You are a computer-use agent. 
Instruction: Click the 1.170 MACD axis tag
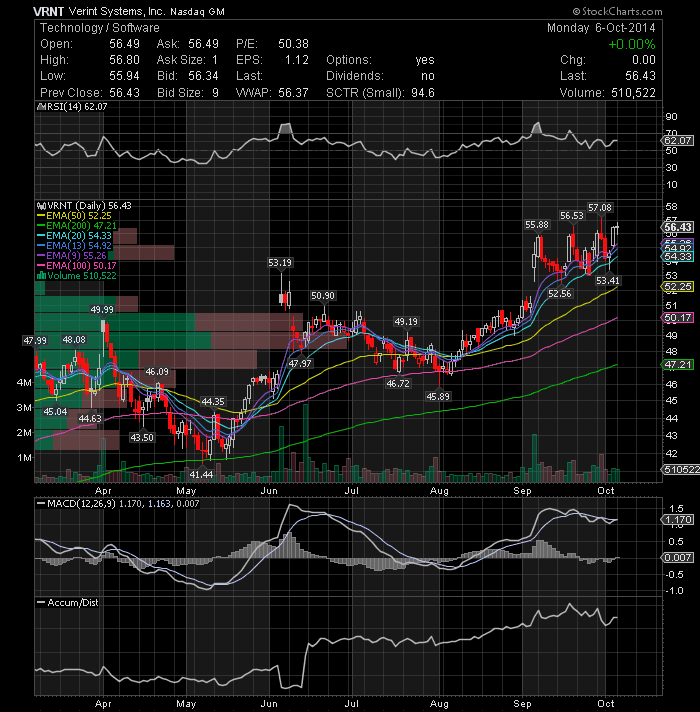[x=678, y=519]
